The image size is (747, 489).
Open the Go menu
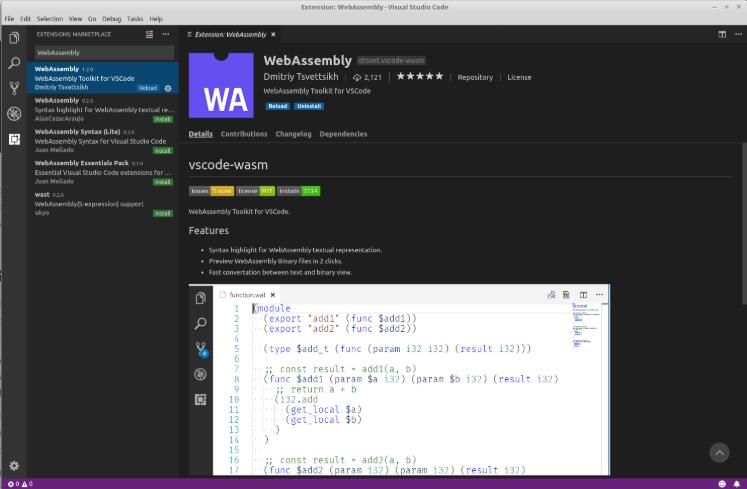click(x=92, y=19)
